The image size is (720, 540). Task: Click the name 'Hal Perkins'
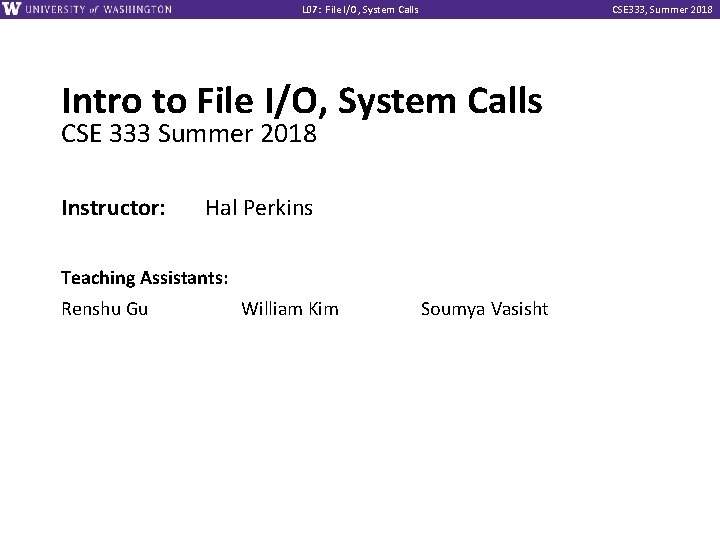click(259, 208)
